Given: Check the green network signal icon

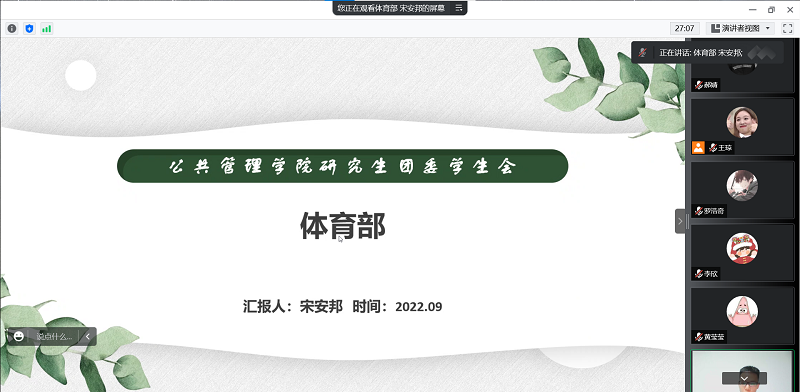Looking at the screenshot, I should (x=46, y=29).
